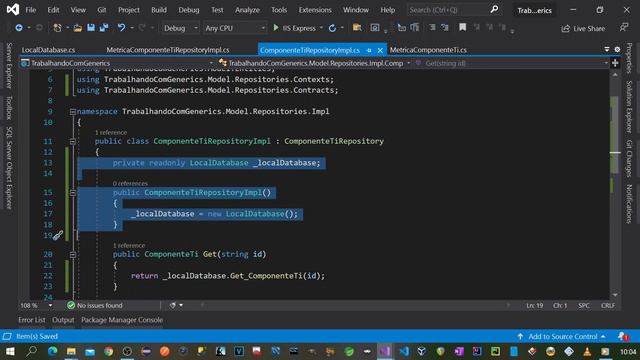The height and width of the screenshot is (360, 640).
Task: Switch to the MetricaComponenteTiRepositoryImpl.cs tab
Action: (168, 50)
